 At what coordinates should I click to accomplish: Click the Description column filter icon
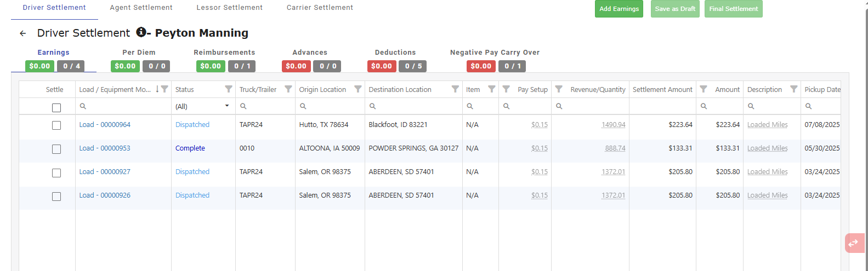click(x=793, y=89)
